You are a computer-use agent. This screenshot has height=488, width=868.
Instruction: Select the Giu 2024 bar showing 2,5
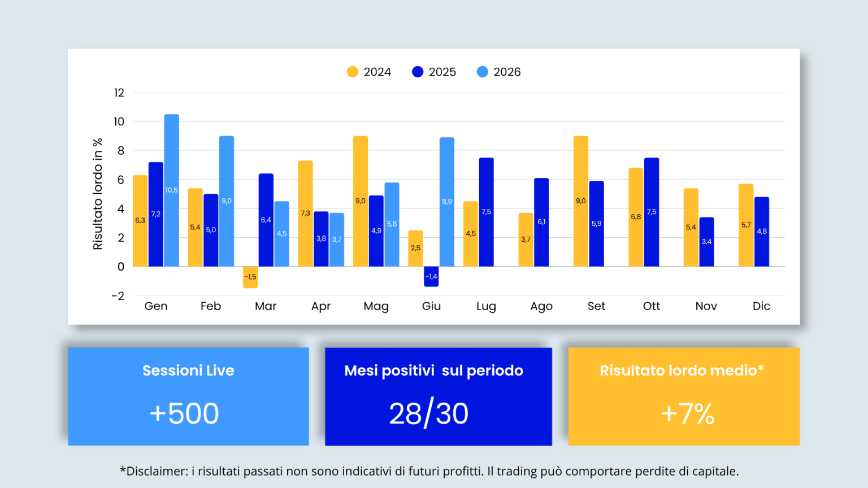pos(415,249)
